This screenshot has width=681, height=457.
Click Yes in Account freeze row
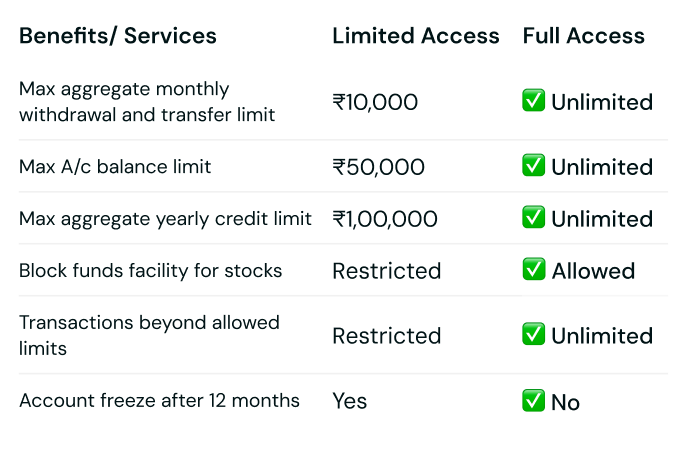pyautogui.click(x=350, y=401)
